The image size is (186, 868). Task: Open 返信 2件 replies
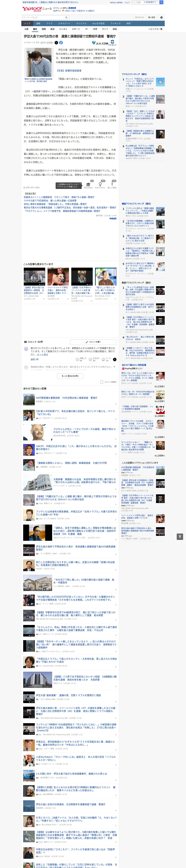[x=34, y=359]
